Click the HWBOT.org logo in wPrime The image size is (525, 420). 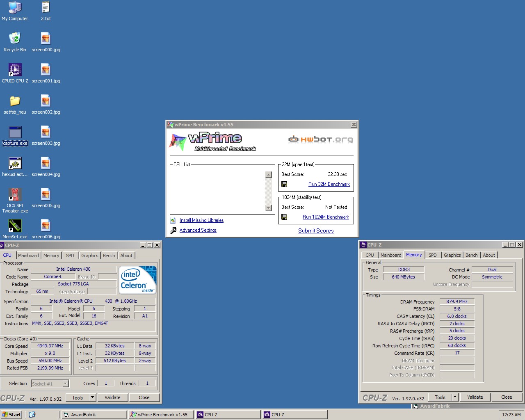click(x=320, y=139)
